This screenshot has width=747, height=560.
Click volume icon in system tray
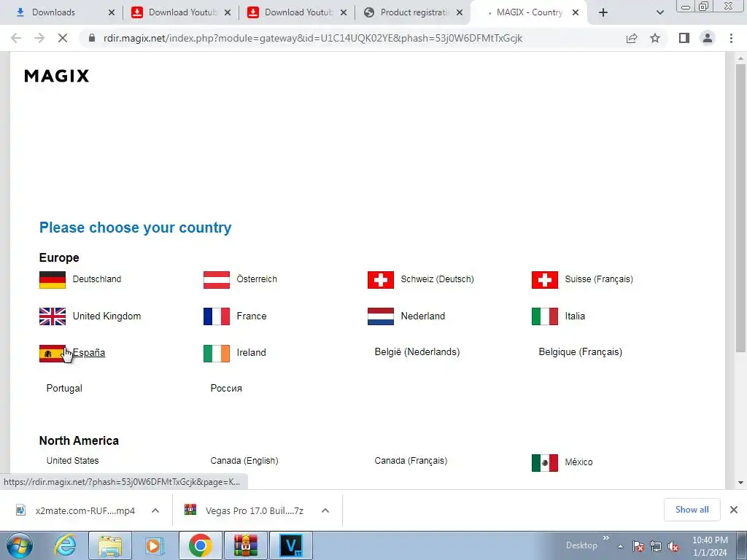tap(673, 547)
